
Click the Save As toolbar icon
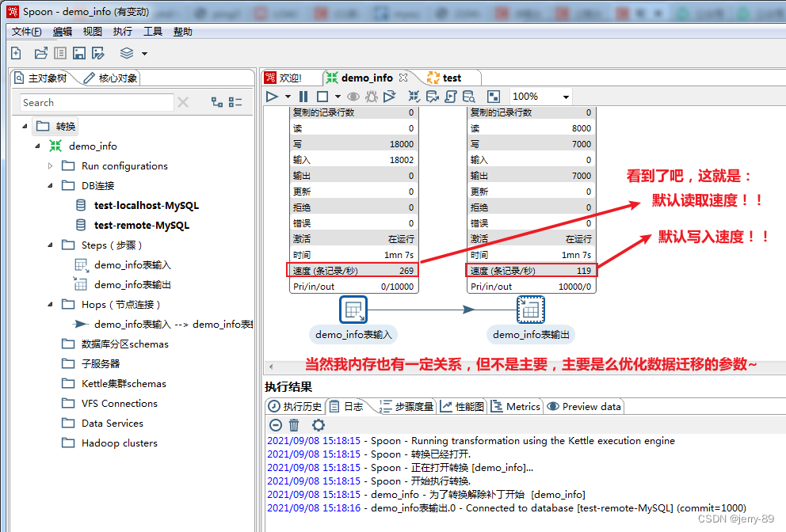(98, 53)
